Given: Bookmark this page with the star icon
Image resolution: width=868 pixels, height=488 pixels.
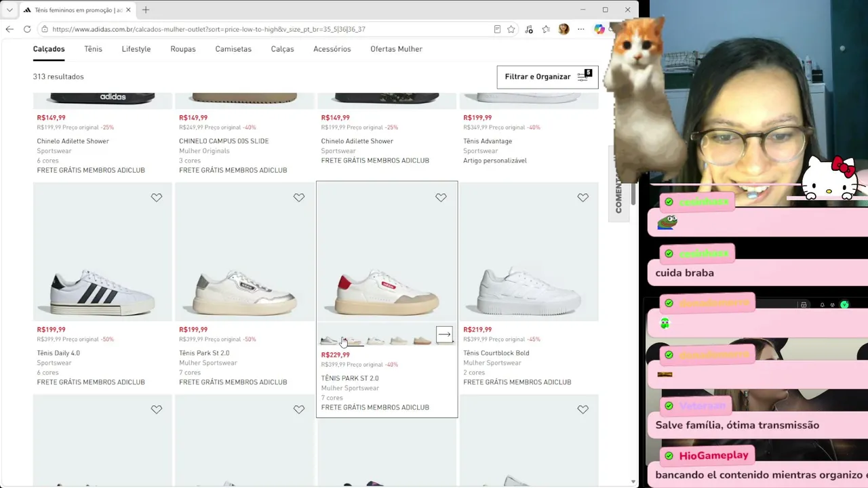Looking at the screenshot, I should [511, 29].
